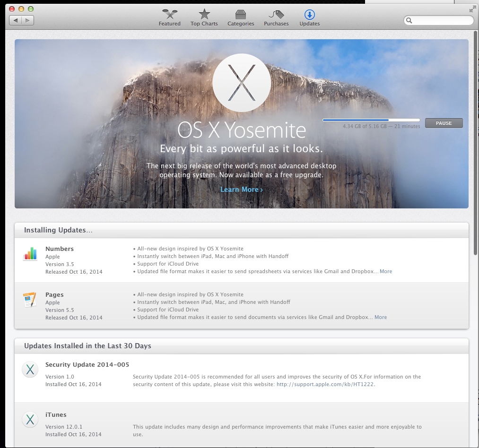Click the 'iTunes' update title
The height and width of the screenshot is (448, 479).
click(56, 414)
